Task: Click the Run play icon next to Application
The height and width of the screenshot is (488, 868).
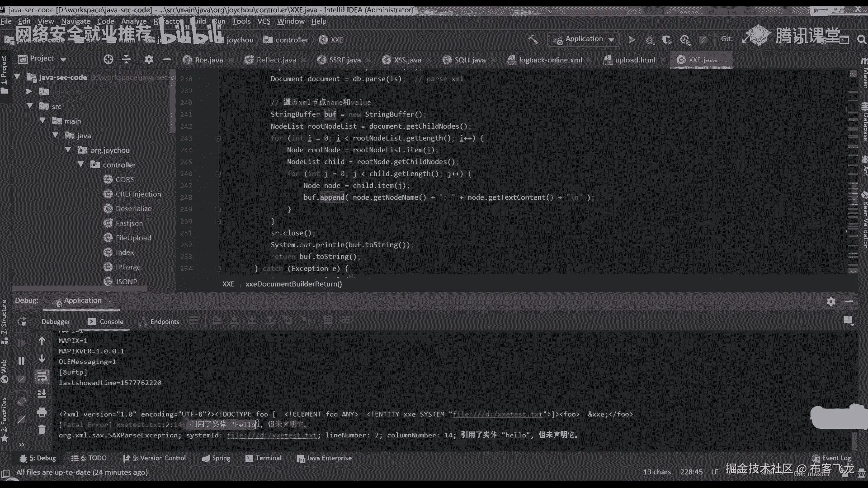Action: 632,40
